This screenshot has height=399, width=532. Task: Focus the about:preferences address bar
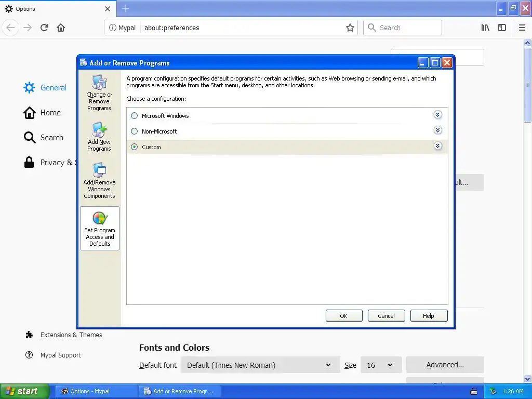tap(243, 28)
